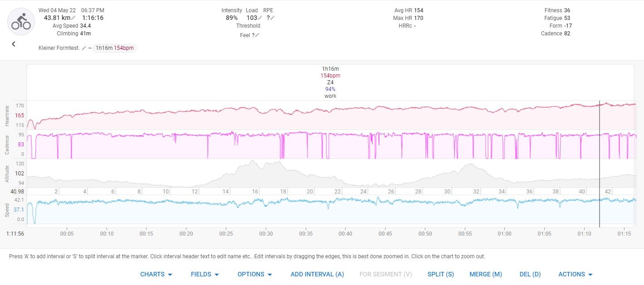Click the Speed chart axis label

pyautogui.click(x=7, y=210)
